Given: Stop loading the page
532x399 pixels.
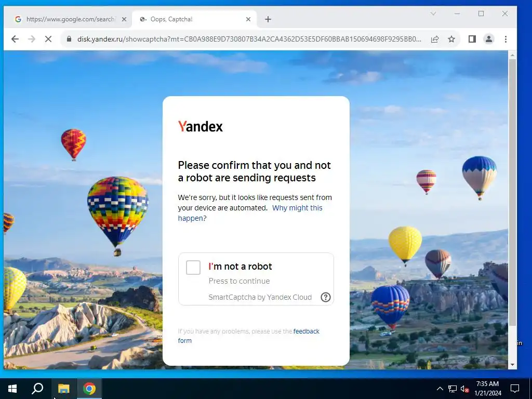Looking at the screenshot, I should [x=48, y=39].
